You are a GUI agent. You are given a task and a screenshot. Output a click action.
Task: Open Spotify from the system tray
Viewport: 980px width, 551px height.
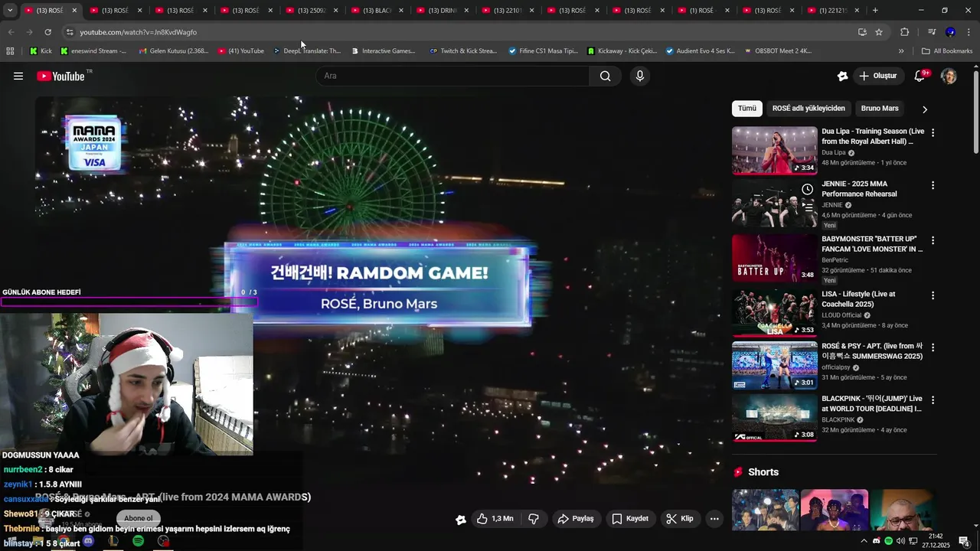[888, 541]
